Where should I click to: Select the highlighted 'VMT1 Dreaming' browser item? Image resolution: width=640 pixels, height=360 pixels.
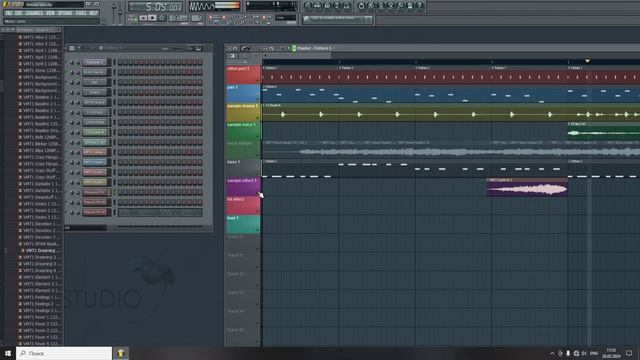[42, 251]
